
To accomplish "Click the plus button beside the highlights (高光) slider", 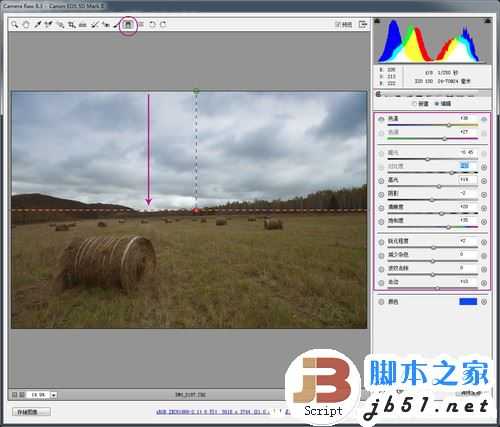I will (484, 181).
